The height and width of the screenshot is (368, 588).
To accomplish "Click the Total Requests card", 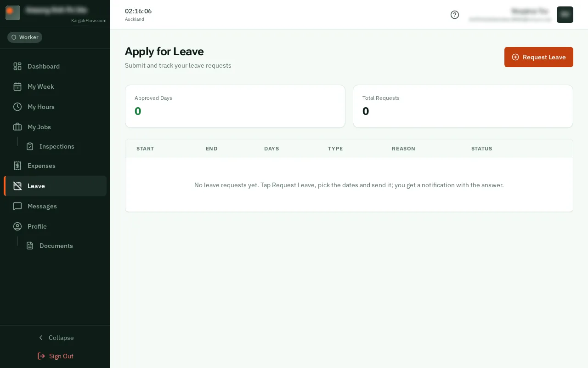I will [x=463, y=106].
